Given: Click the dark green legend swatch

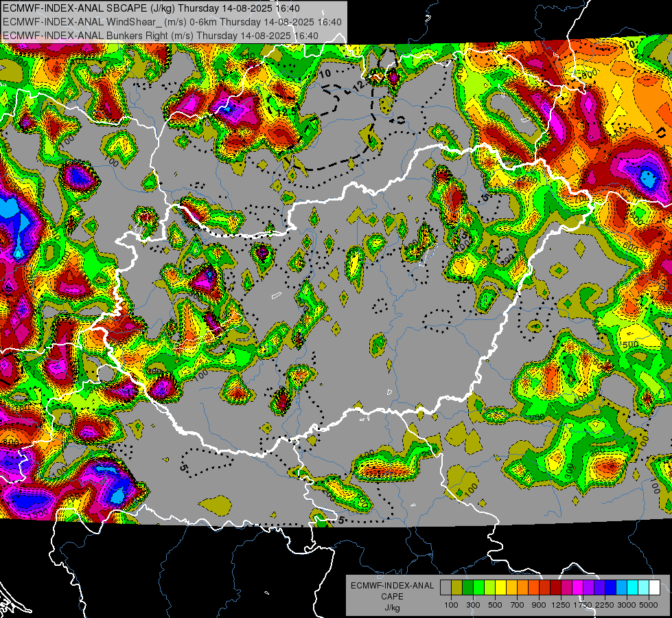Looking at the screenshot, I should click(467, 588).
